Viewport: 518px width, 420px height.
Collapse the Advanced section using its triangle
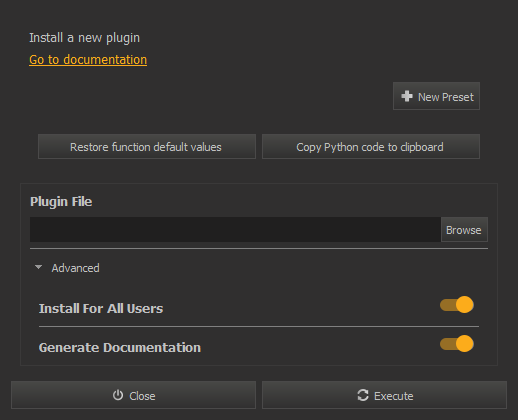click(x=38, y=267)
